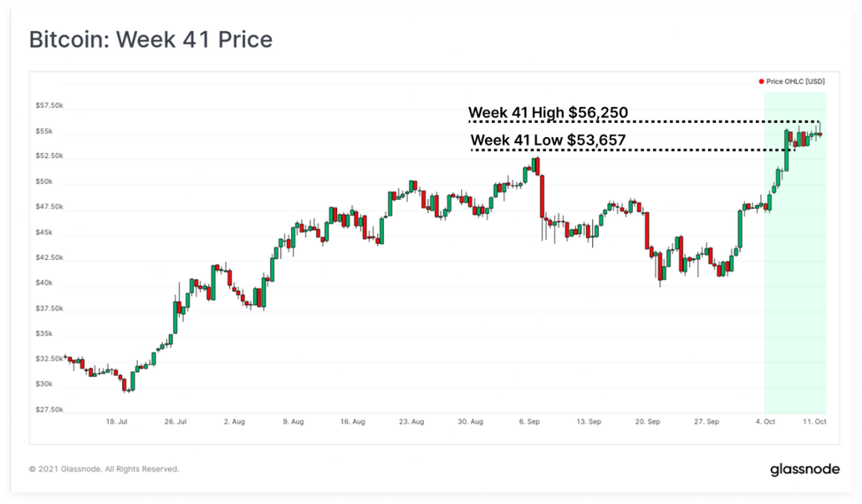Click the 26. Jul date axis label

(175, 422)
